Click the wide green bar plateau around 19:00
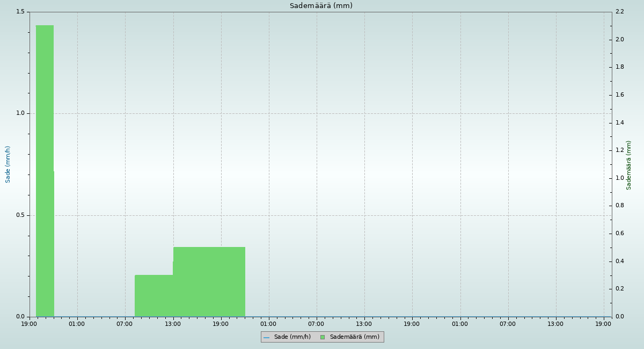644x349 pixels. (209, 282)
